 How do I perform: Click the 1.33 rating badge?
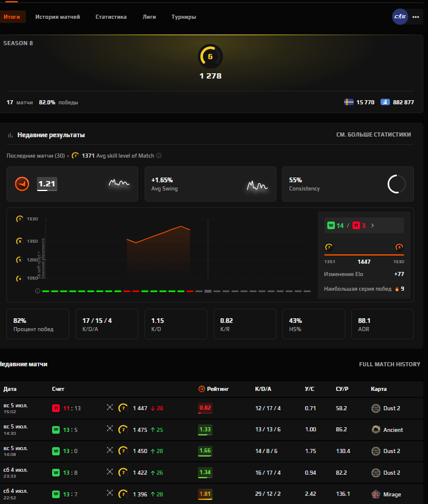pos(205,430)
